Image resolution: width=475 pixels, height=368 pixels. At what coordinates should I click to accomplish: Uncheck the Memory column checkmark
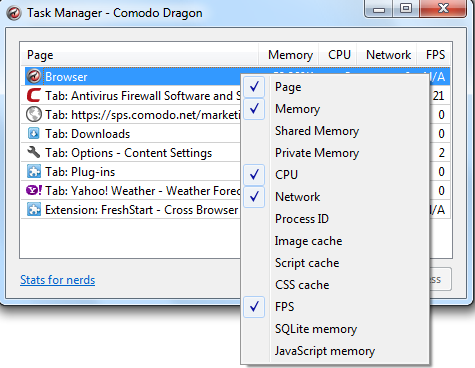coord(254,109)
